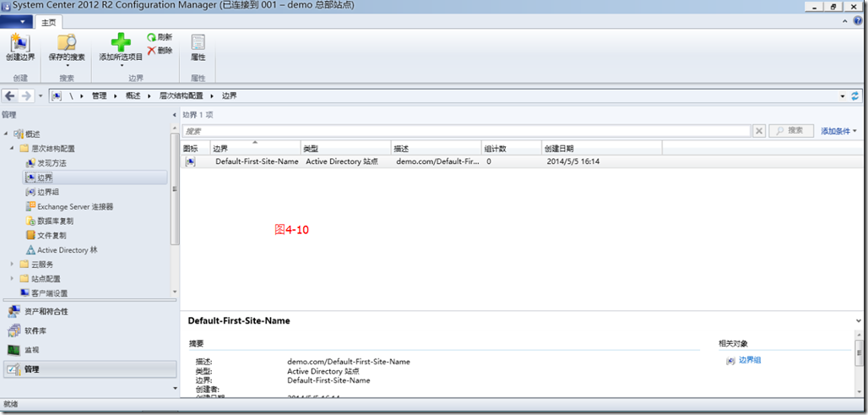Select 边界组 in the tree
The image size is (868, 415).
(42, 192)
